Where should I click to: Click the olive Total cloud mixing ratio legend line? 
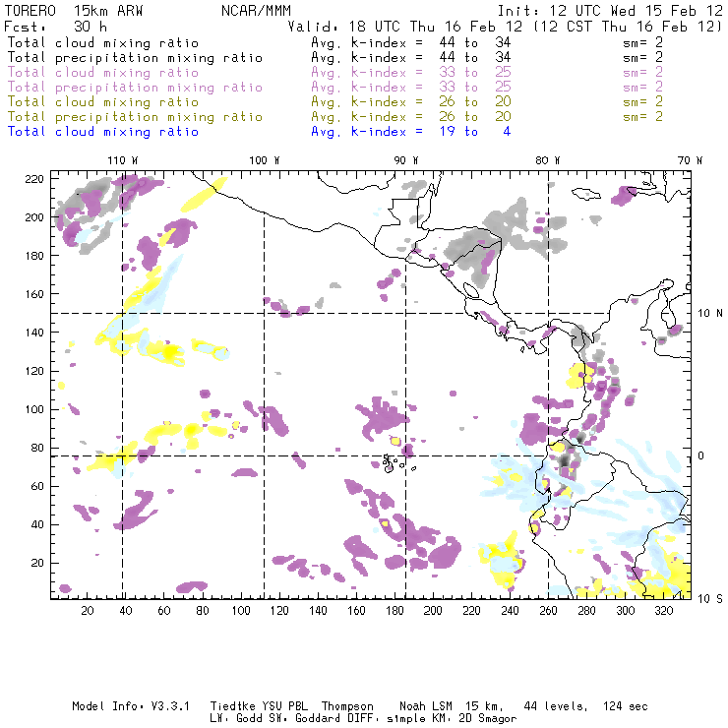pos(103,102)
